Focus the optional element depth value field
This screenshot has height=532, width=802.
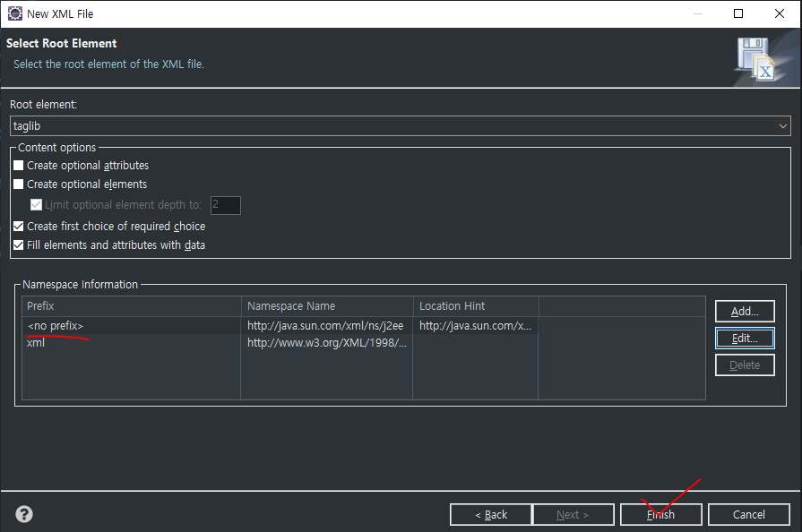click(x=226, y=205)
